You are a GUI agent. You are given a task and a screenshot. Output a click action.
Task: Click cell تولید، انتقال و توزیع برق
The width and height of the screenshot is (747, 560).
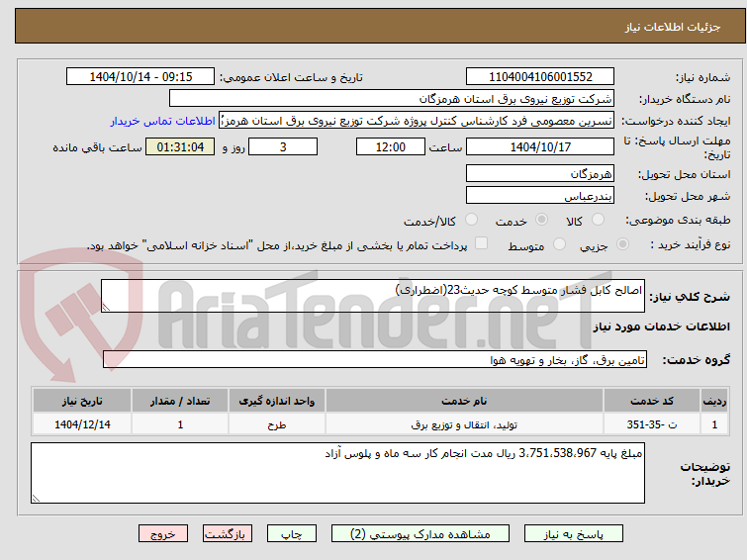[x=464, y=424]
